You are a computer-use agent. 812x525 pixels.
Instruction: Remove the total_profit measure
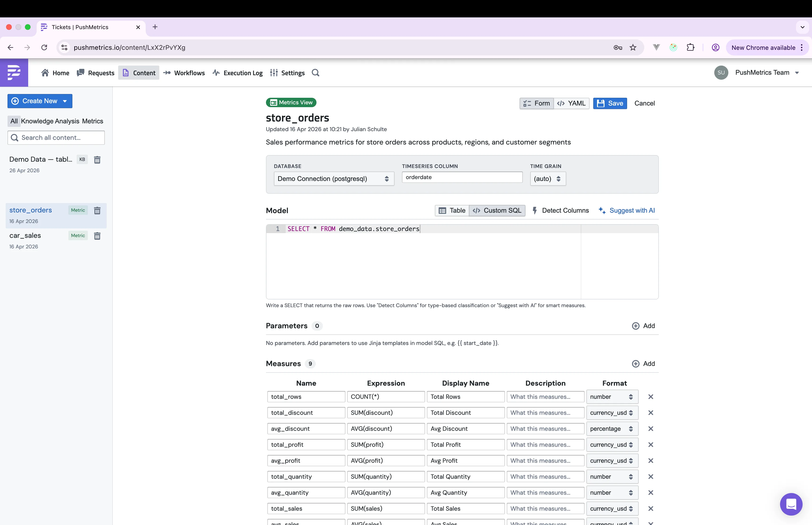tap(651, 445)
